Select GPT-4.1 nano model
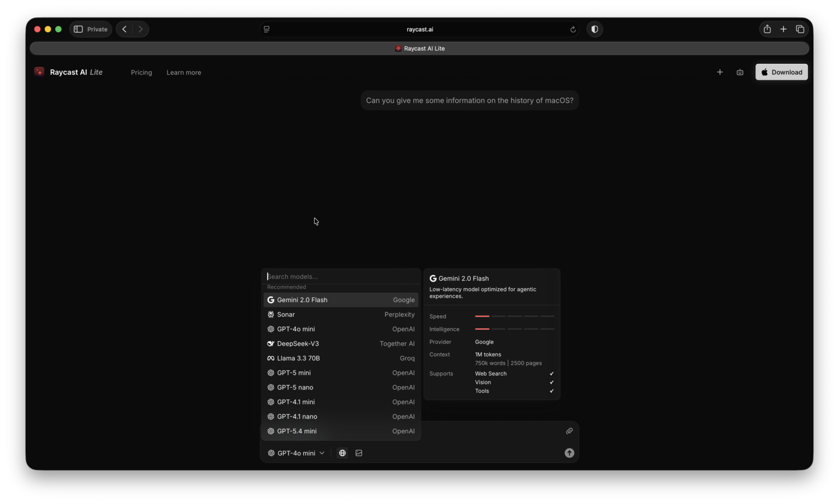Image resolution: width=839 pixels, height=504 pixels. tap(341, 417)
